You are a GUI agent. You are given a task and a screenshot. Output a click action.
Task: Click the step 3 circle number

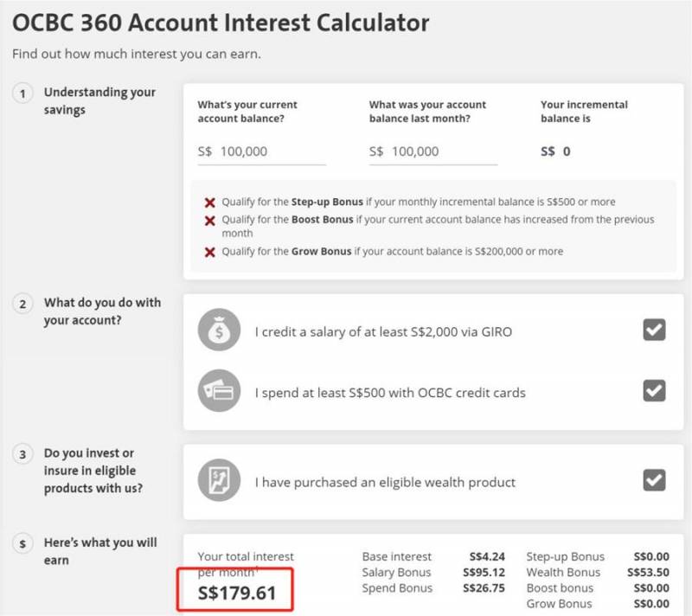23,454
